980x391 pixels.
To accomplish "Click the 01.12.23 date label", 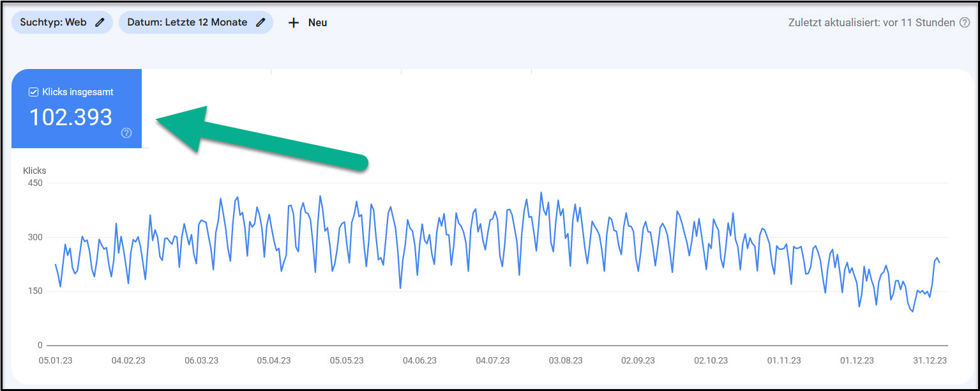I will (857, 360).
